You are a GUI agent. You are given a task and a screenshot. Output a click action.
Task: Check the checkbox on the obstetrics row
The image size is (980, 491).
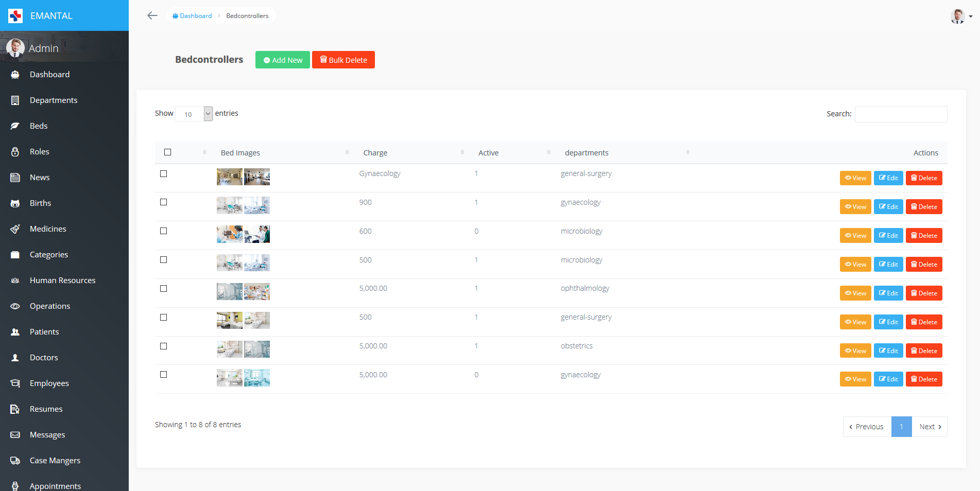pyautogui.click(x=164, y=346)
